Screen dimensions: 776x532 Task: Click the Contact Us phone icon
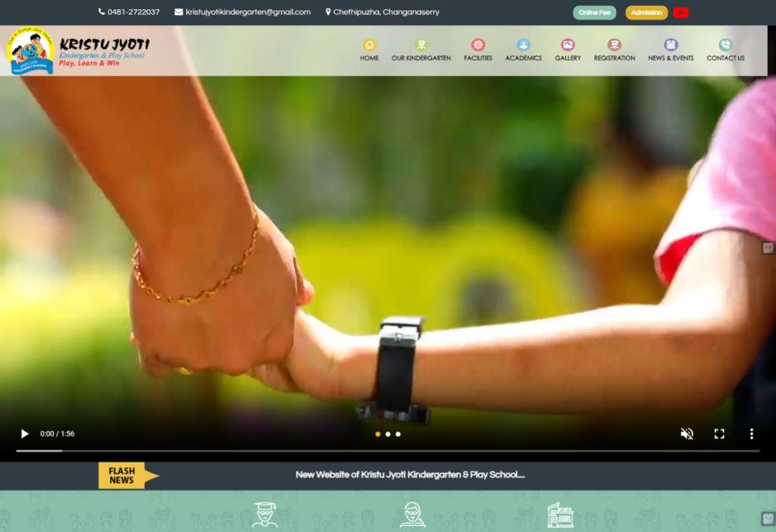click(725, 45)
